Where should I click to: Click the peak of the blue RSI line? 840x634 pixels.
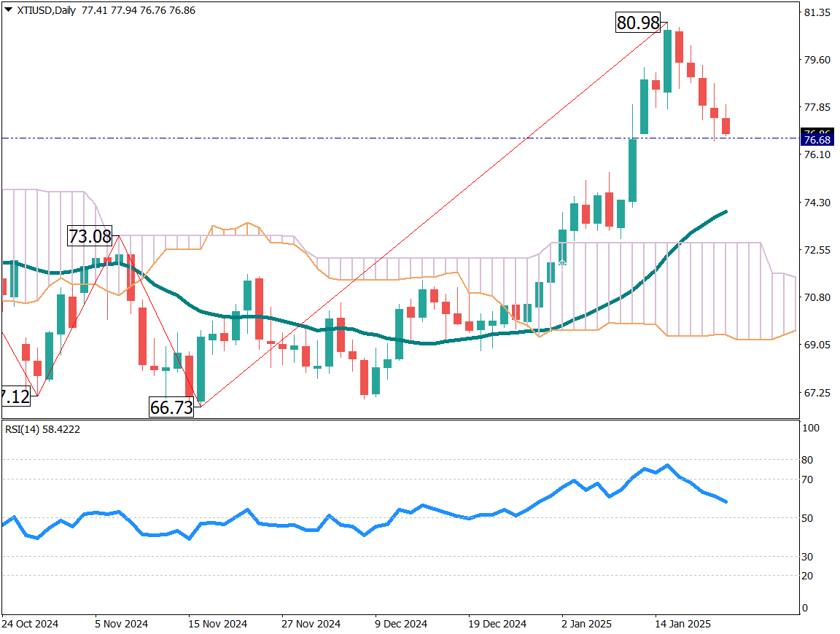click(x=667, y=465)
